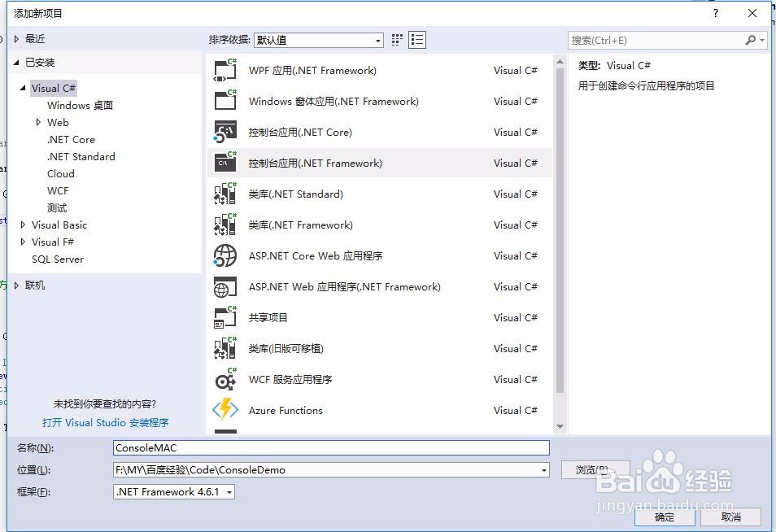The height and width of the screenshot is (532, 776).
Task: Select WCF category in tree
Action: click(x=58, y=190)
